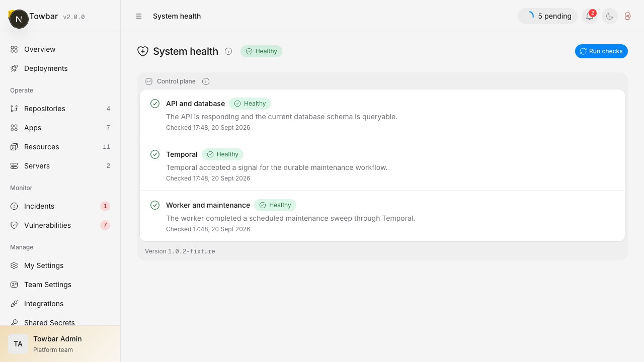The image size is (644, 362).
Task: Click the heart-plus System health icon
Action: coord(143,51)
